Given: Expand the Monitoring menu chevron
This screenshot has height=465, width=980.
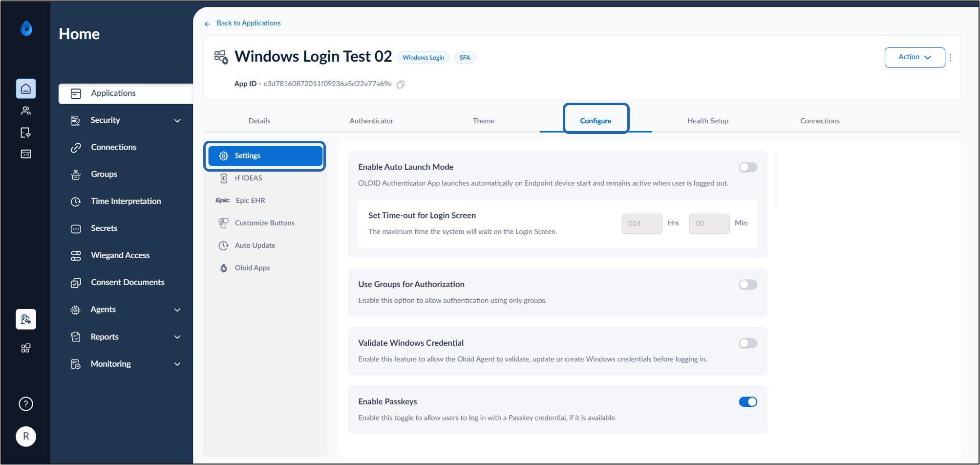Looking at the screenshot, I should point(177,364).
